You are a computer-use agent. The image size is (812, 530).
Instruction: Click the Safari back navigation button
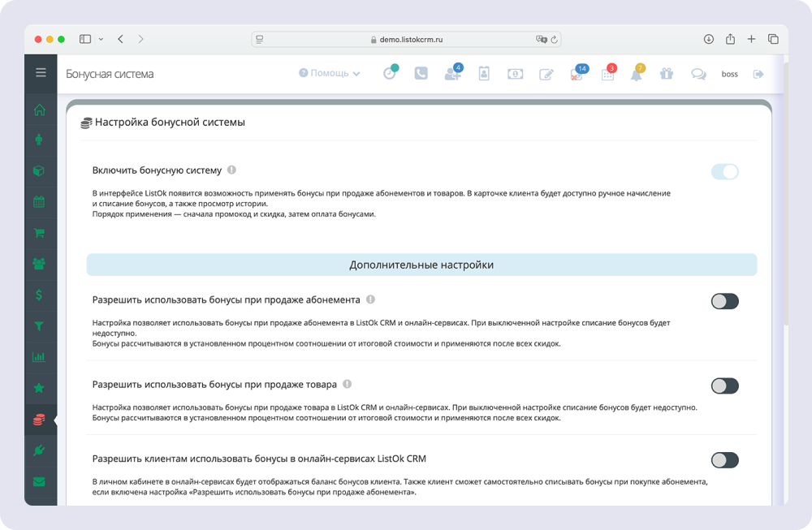click(x=120, y=39)
